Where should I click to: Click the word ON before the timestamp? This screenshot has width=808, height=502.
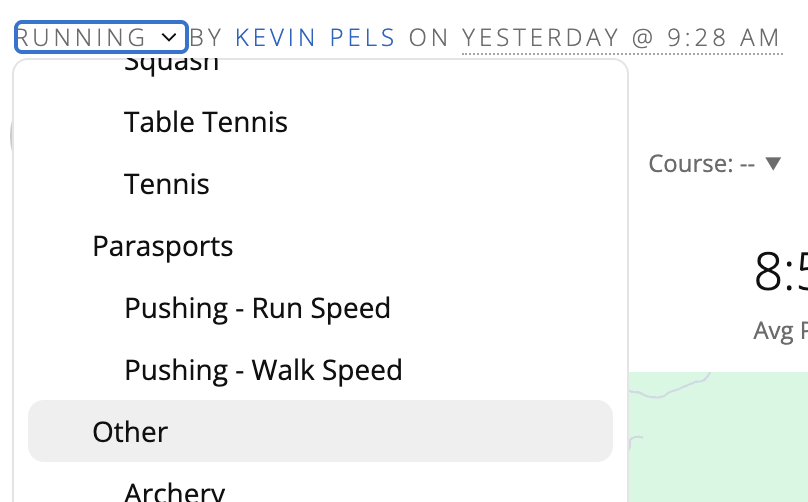coord(429,38)
